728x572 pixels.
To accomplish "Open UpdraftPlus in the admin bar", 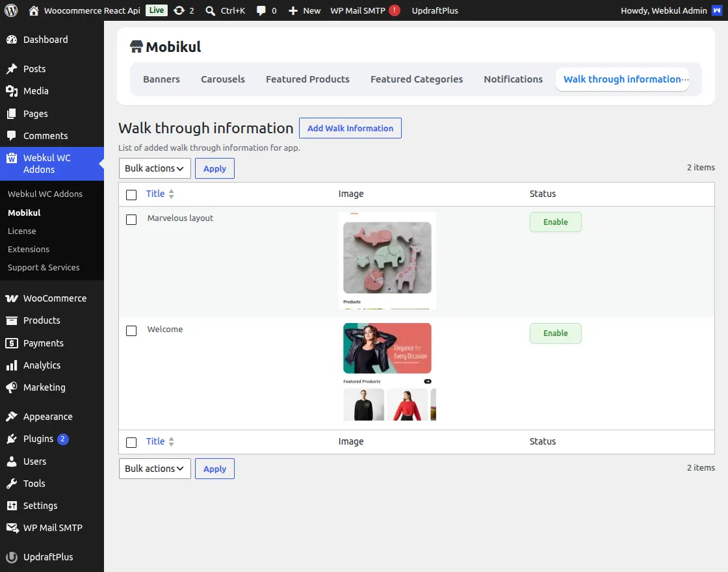I will [x=435, y=10].
